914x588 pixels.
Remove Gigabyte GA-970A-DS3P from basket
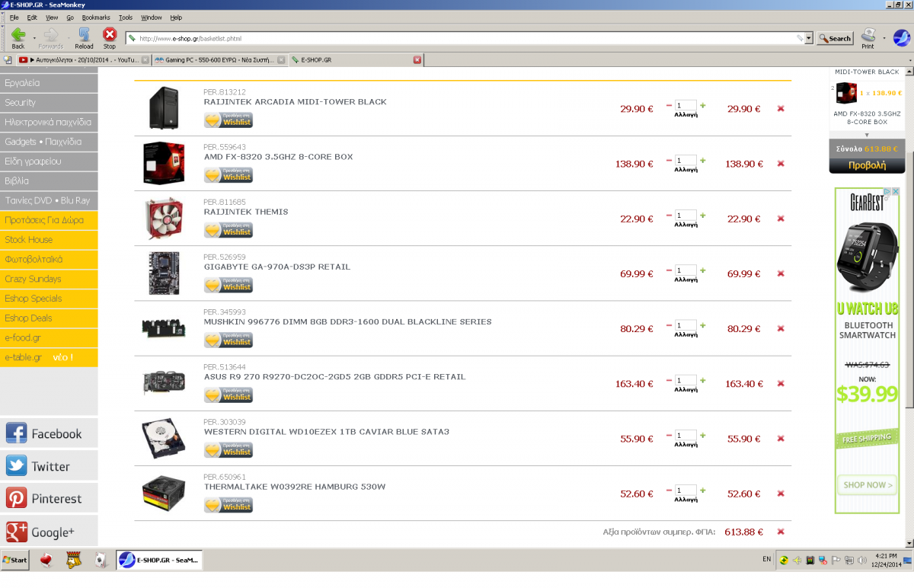[x=781, y=273]
